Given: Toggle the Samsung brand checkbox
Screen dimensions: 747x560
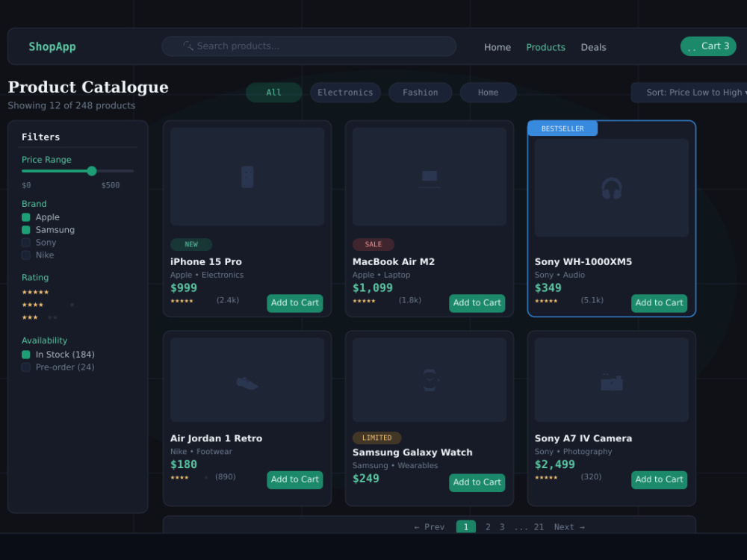Looking at the screenshot, I should (x=26, y=230).
